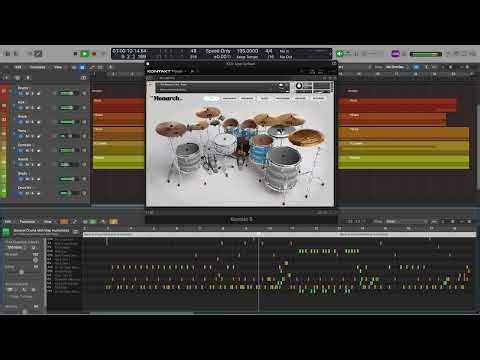This screenshot has width=480, height=360.
Task: Click the editor horizontal scrollbar
Action: [142, 313]
